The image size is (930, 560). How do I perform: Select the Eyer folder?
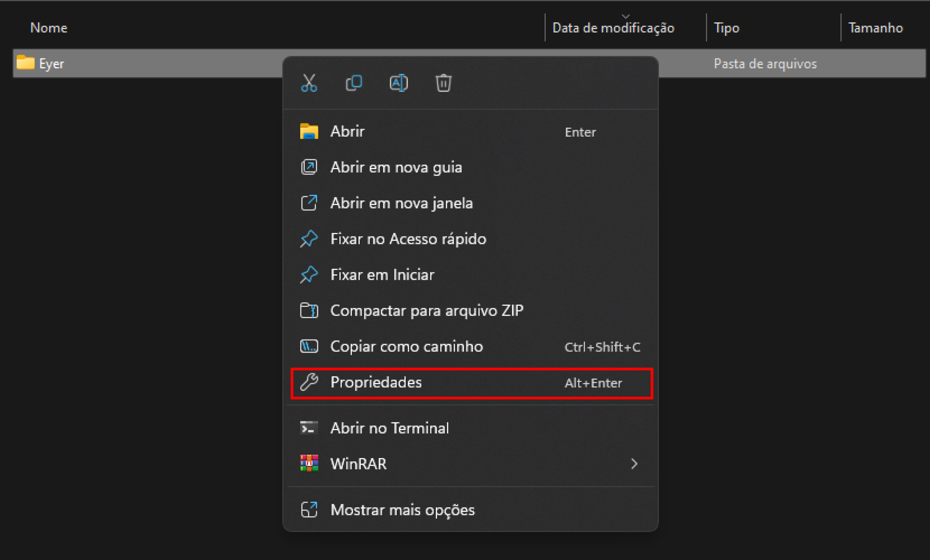click(x=51, y=64)
